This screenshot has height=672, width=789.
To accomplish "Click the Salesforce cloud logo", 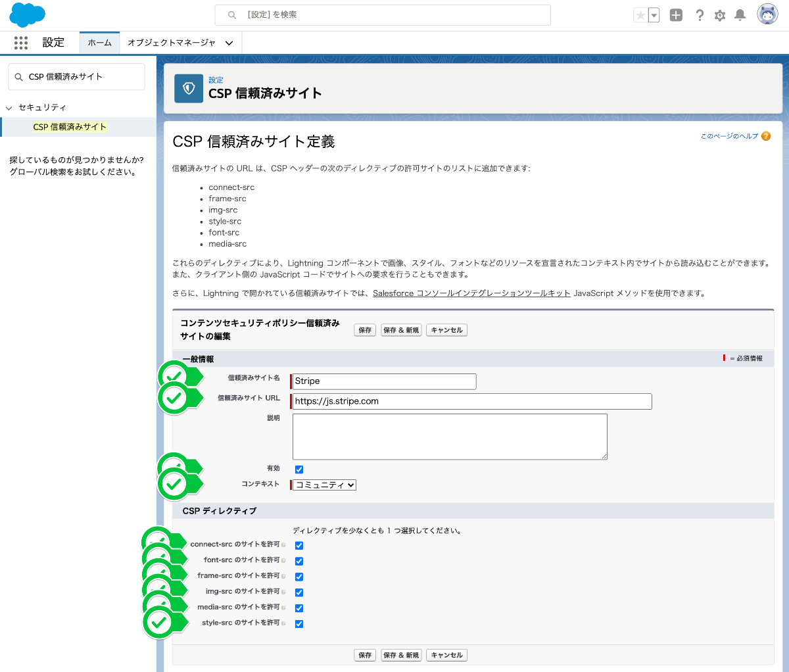I will coord(27,14).
